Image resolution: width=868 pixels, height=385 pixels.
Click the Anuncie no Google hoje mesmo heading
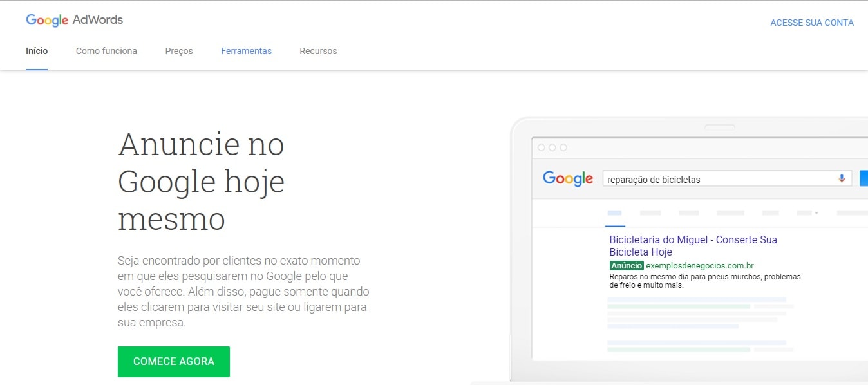(202, 182)
